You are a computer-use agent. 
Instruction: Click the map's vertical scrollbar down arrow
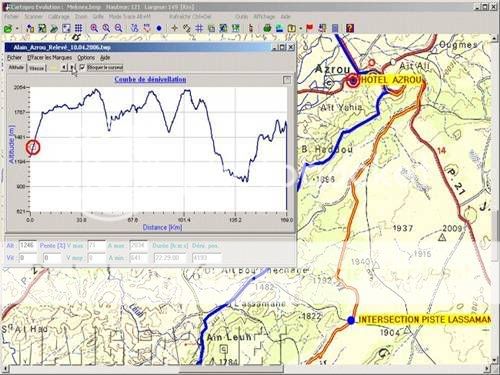pos(495,360)
